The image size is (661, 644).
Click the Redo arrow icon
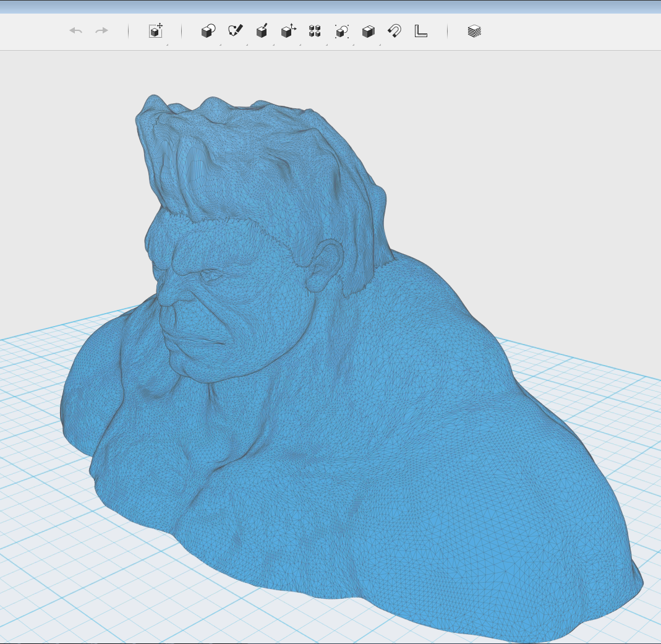101,31
